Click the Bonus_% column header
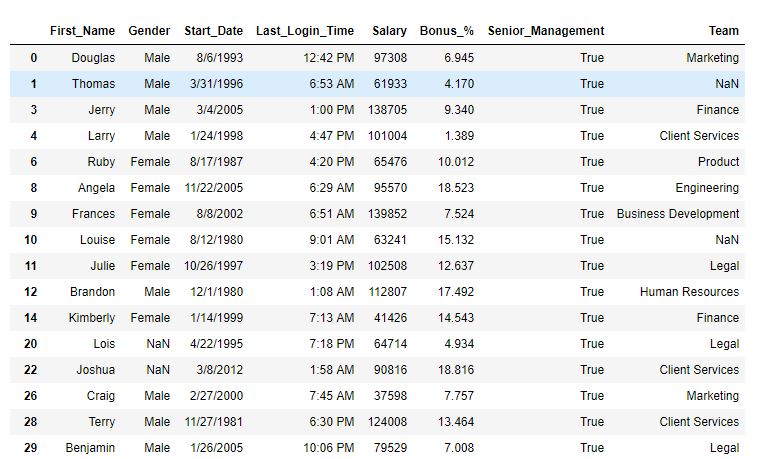 [447, 31]
